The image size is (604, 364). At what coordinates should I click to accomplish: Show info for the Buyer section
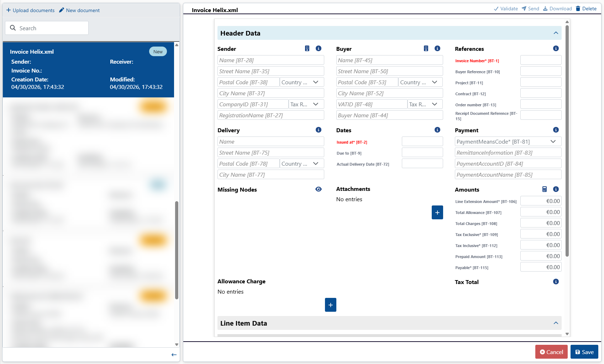(x=437, y=48)
